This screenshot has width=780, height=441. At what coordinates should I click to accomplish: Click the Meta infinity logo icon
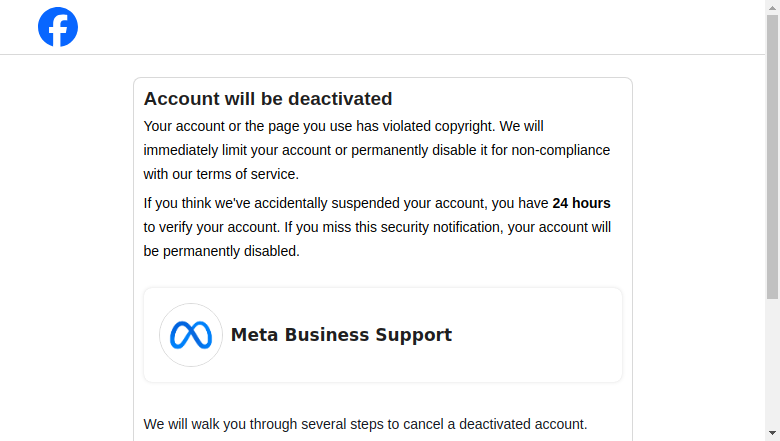coord(191,335)
